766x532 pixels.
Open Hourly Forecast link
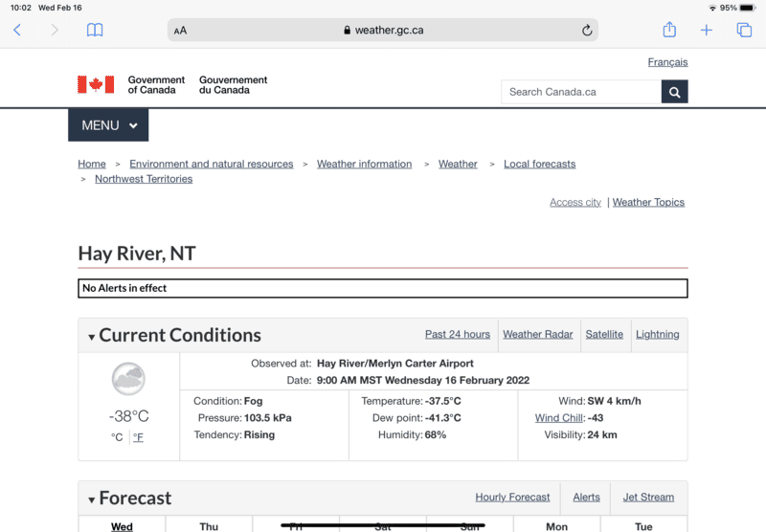[512, 498]
